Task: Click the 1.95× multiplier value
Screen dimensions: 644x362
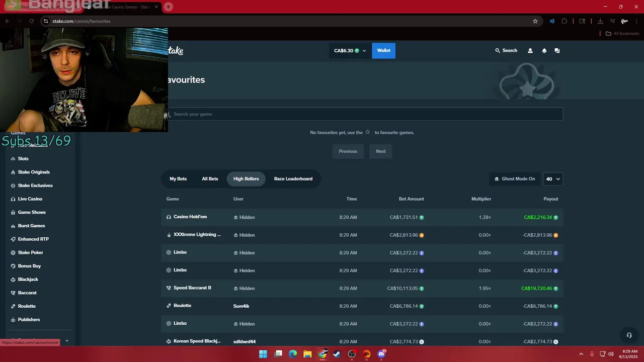Action: click(x=485, y=289)
